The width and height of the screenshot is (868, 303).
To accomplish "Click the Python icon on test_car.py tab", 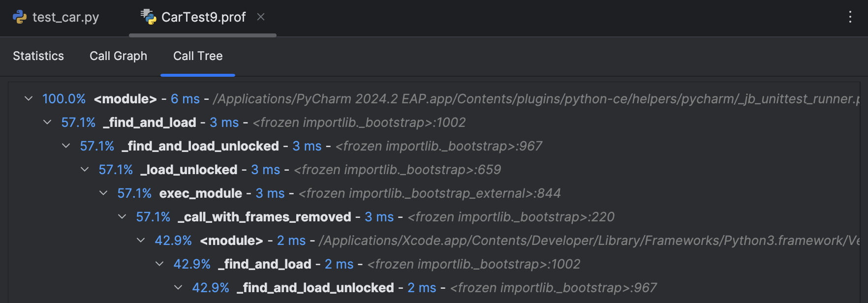I will (x=19, y=17).
